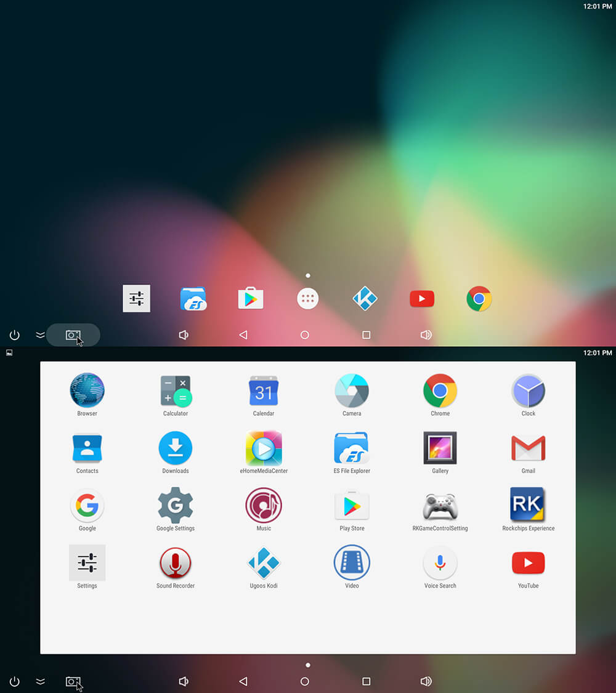Viewport: 616px width, 693px height.
Task: Launch the Google app
Action: [87, 506]
